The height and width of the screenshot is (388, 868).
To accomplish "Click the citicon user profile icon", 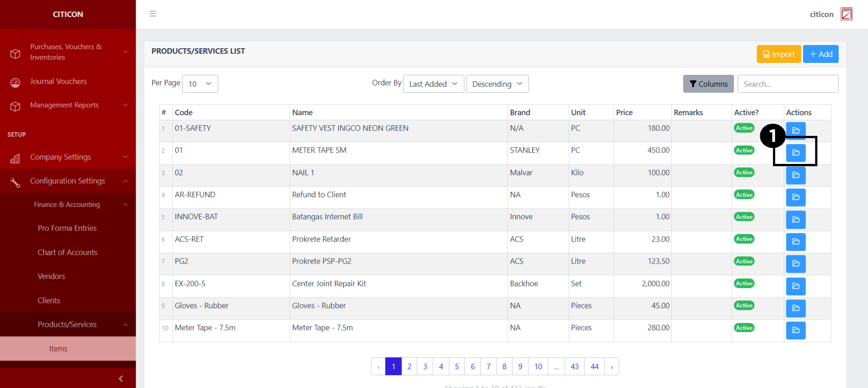I will (x=846, y=14).
